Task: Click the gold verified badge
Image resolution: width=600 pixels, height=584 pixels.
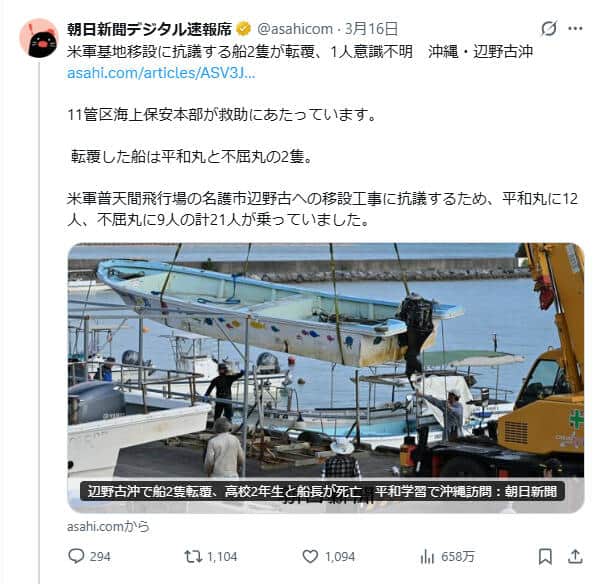Action: click(244, 29)
